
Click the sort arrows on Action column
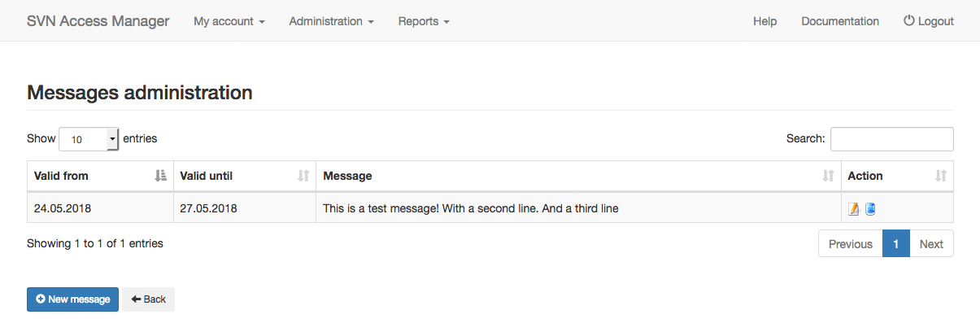[x=941, y=176]
